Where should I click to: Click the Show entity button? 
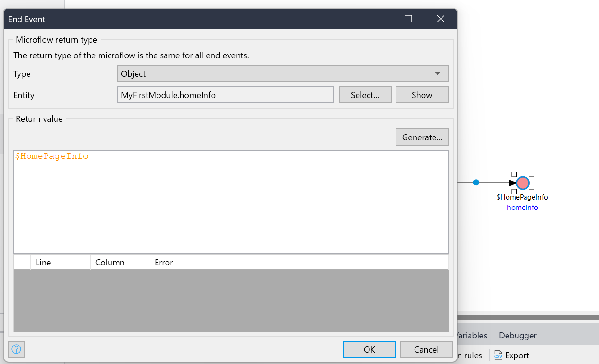pos(422,95)
